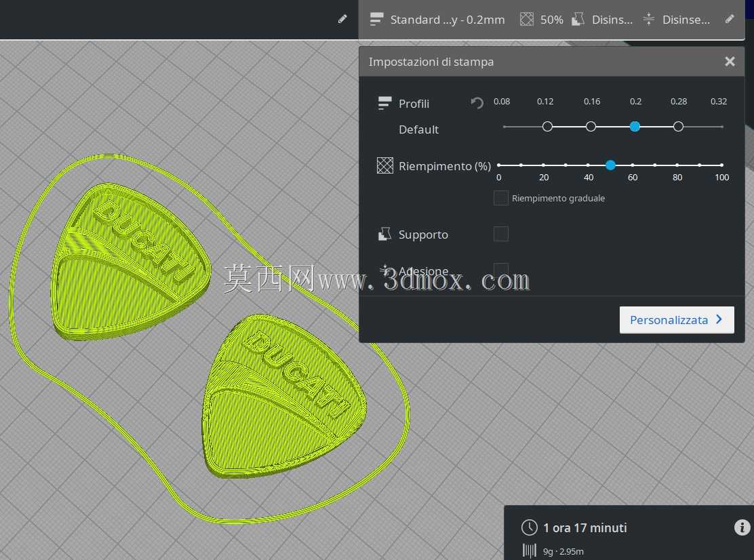Click the Impostazioni di stampa title
The height and width of the screenshot is (560, 754).
[431, 62]
